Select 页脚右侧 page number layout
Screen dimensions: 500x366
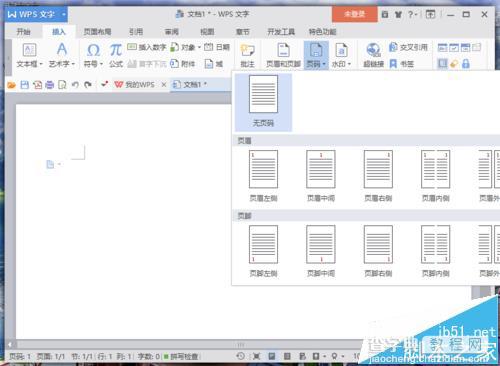pos(378,251)
